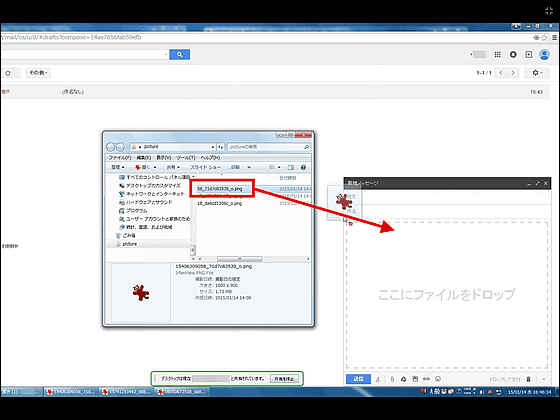This screenshot has height=420, width=560.
Task: Click the Gmail search input box
Action: point(84,54)
